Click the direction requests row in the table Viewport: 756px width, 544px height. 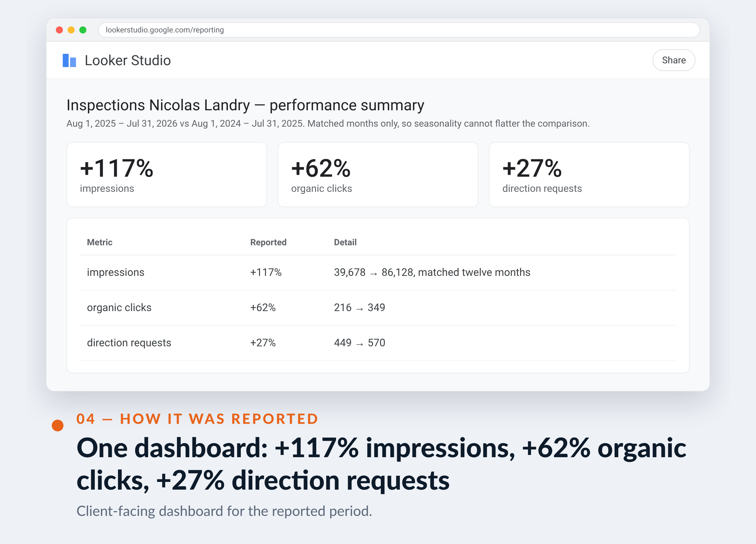378,343
